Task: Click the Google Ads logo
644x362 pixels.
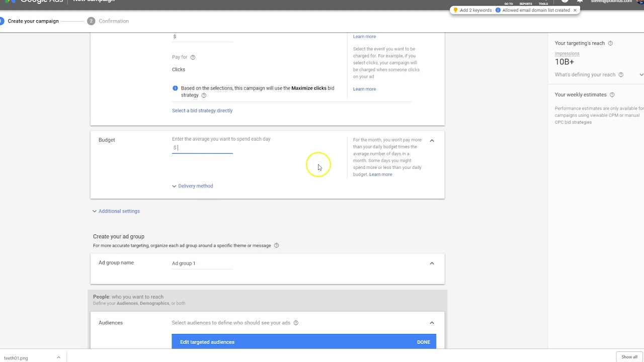Action: point(33,1)
